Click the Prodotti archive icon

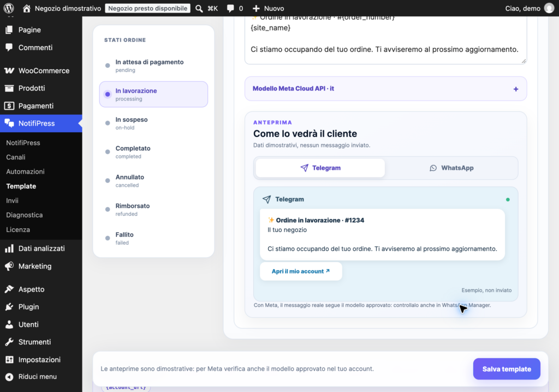point(9,88)
